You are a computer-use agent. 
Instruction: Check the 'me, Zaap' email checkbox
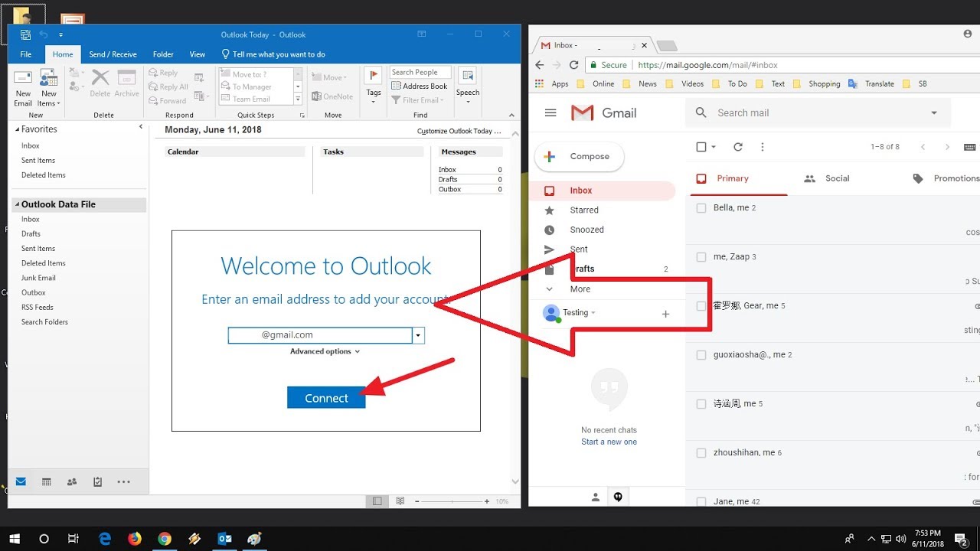[x=701, y=257]
